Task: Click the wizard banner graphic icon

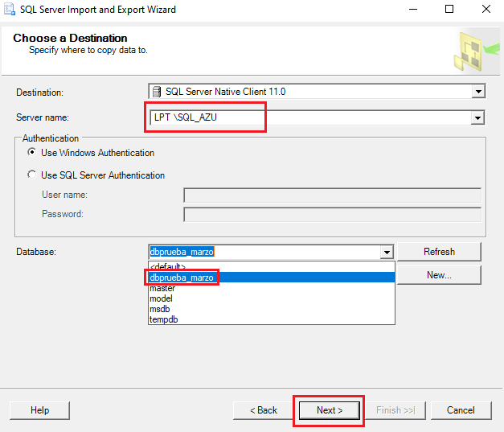Action: 477,51
